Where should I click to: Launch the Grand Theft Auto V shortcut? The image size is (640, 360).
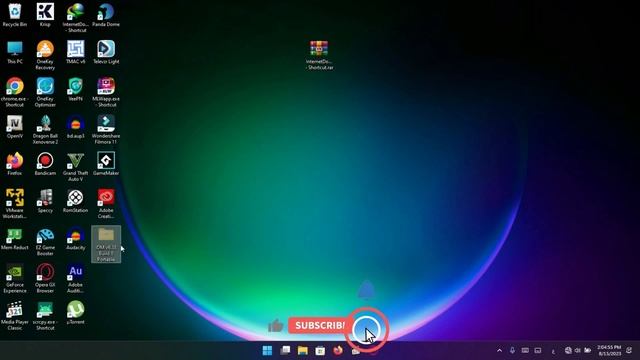[76, 167]
